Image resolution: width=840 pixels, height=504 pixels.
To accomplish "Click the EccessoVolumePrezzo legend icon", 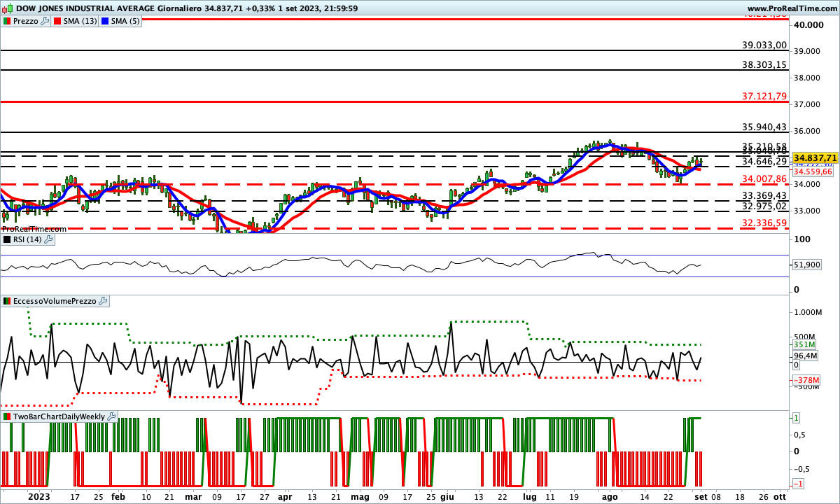I will pos(7,301).
